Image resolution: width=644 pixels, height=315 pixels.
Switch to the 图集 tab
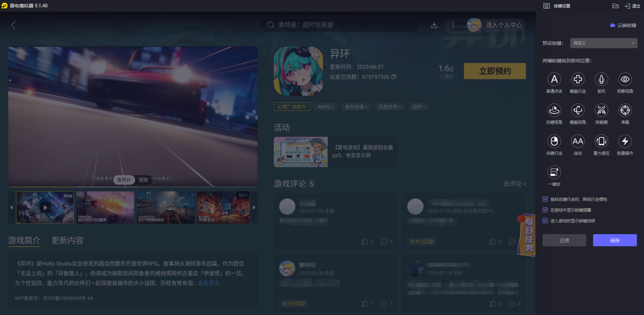[144, 180]
